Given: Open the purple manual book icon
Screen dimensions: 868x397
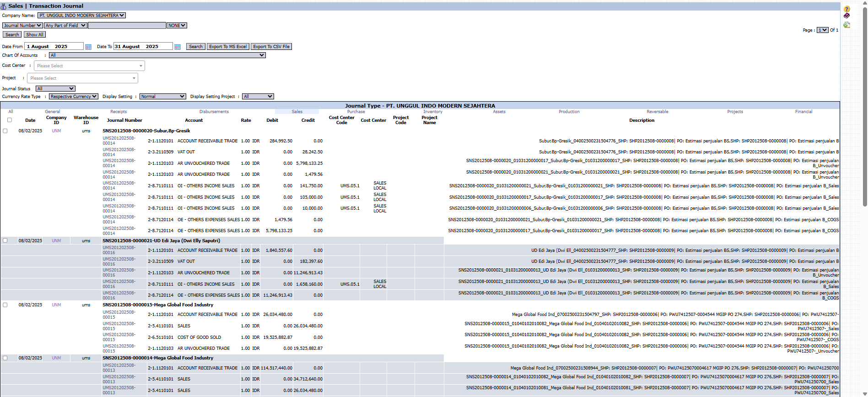Looking at the screenshot, I should coord(847,16).
